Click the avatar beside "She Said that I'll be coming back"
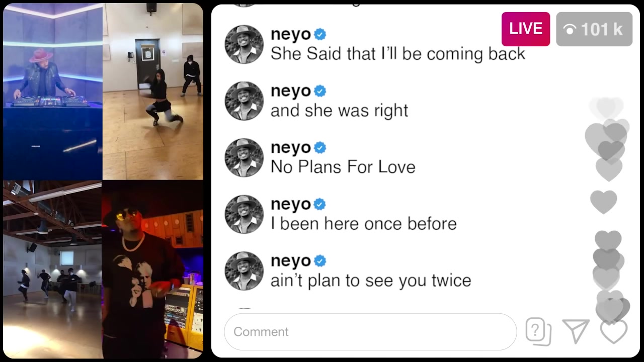644x362 pixels. pos(244,44)
